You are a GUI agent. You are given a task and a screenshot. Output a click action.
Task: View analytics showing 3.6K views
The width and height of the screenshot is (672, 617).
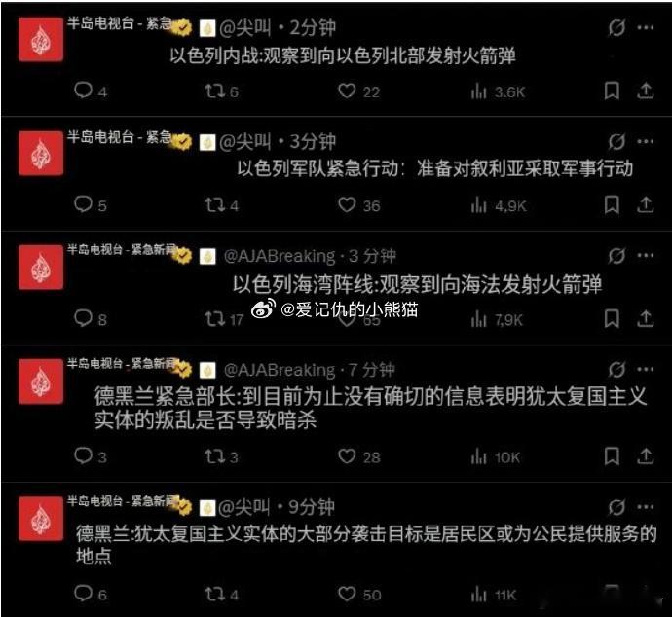(478, 91)
